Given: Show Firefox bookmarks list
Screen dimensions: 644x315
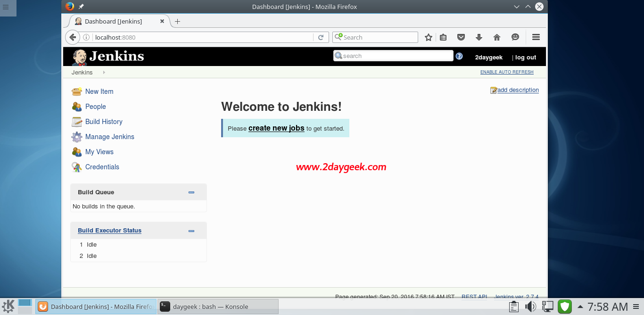Looking at the screenshot, I should click(443, 37).
